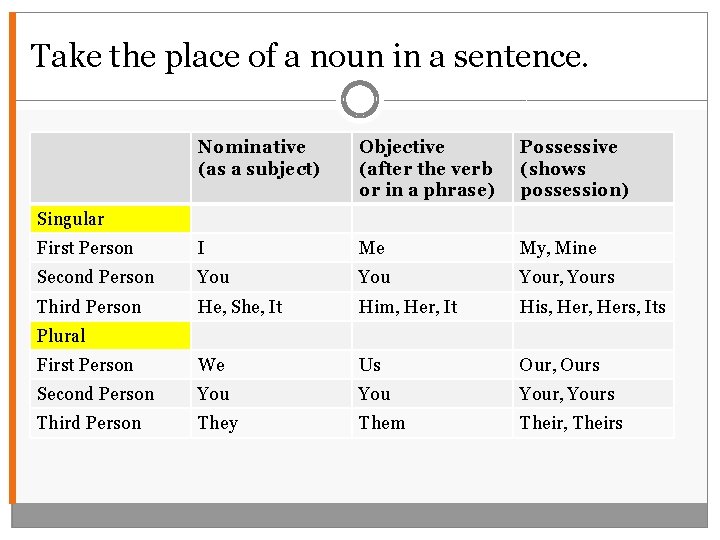The height and width of the screenshot is (540, 720).
Task: Click the yellow Plural row label
Action: [x=110, y=336]
